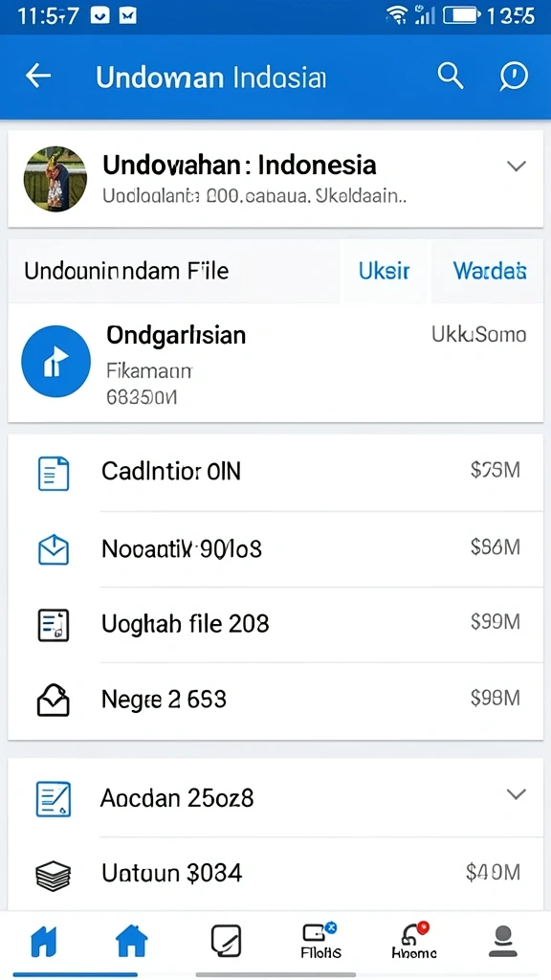Click the Undouninndam File heading
Viewport: 551px width, 980px height.
pos(126,271)
